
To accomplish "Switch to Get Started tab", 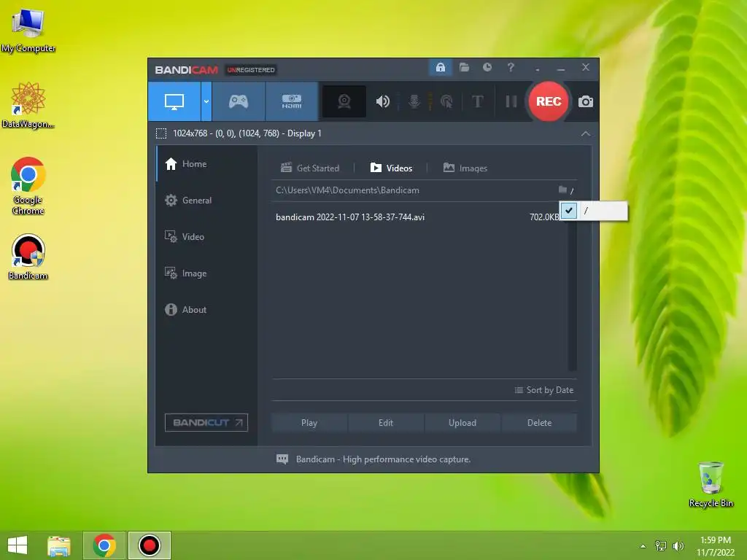I will pyautogui.click(x=310, y=168).
